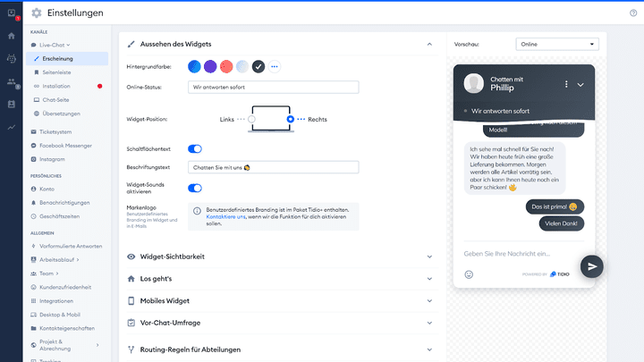Select the Links widget position radio button
The width and height of the screenshot is (644, 362).
point(252,119)
